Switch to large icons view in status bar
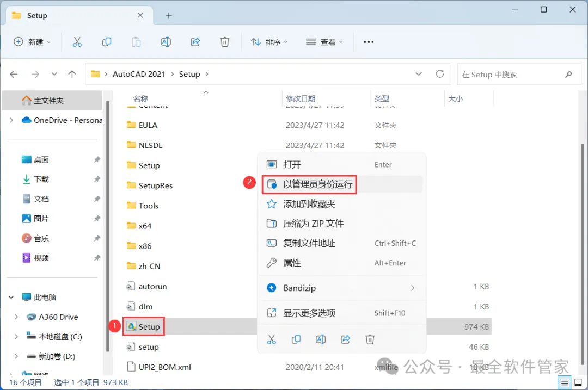 point(578,382)
